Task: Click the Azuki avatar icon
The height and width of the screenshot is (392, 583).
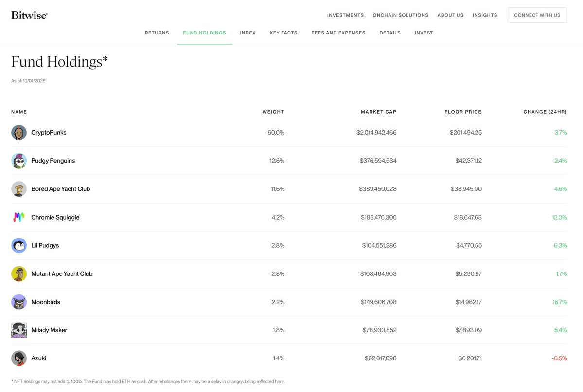Action: pos(19,358)
